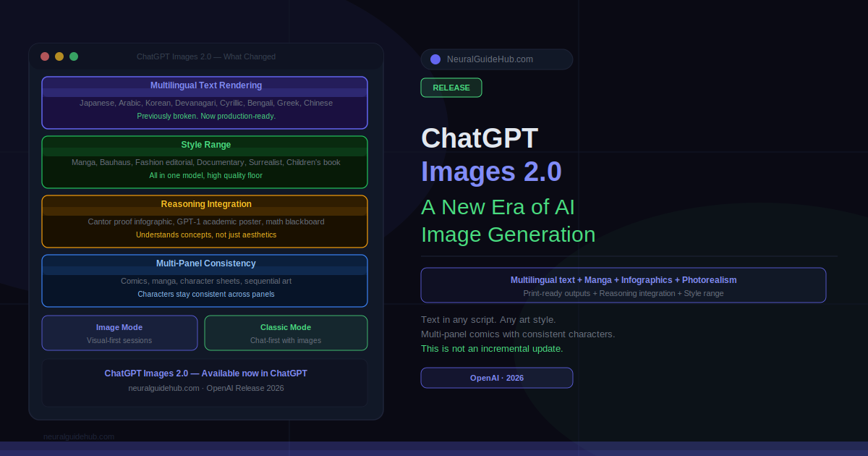Image resolution: width=868 pixels, height=456 pixels.
Task: Click the green maximize dot
Action: click(x=74, y=56)
